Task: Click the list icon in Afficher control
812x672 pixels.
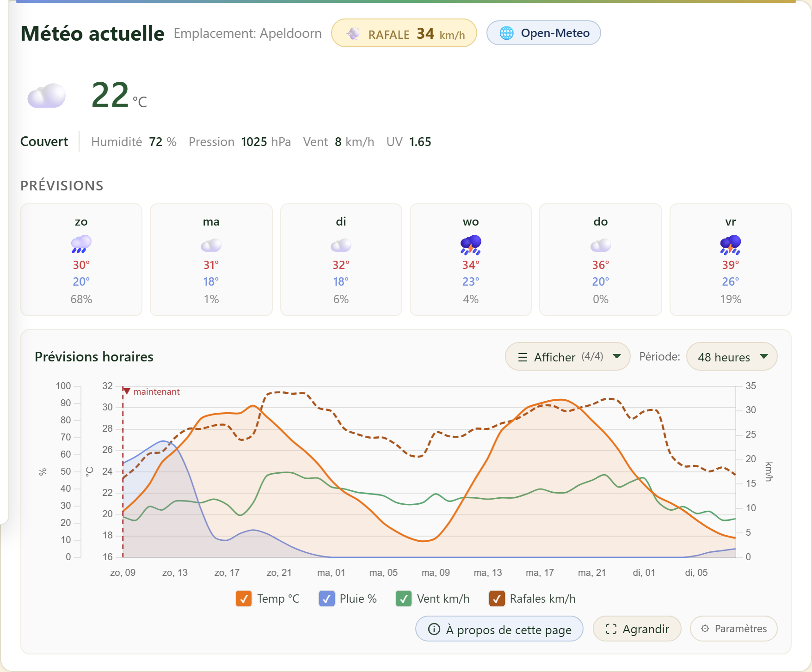Action: [523, 357]
